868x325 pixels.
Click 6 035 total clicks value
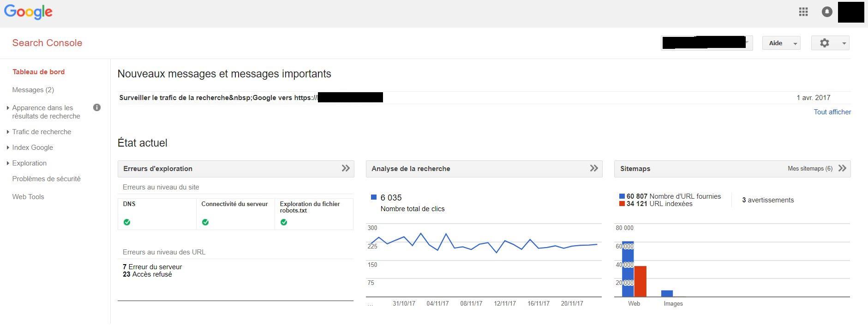tap(391, 198)
